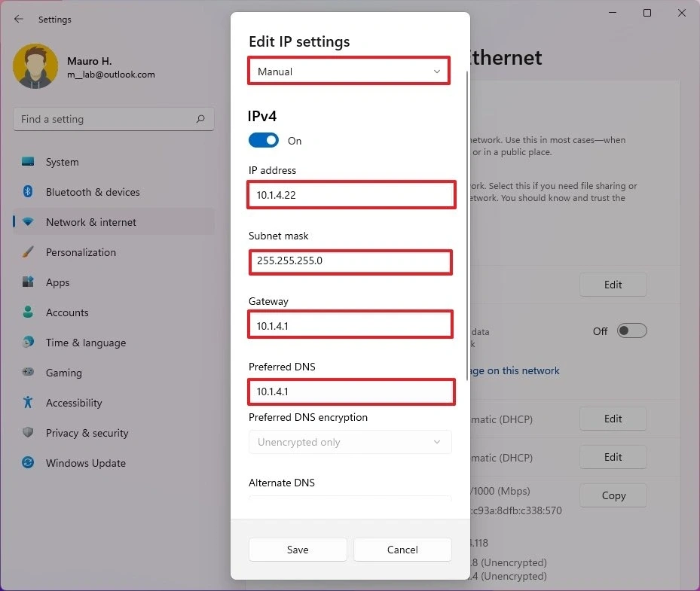Click the back arrow at the top left
This screenshot has height=591, width=700.
click(x=18, y=20)
